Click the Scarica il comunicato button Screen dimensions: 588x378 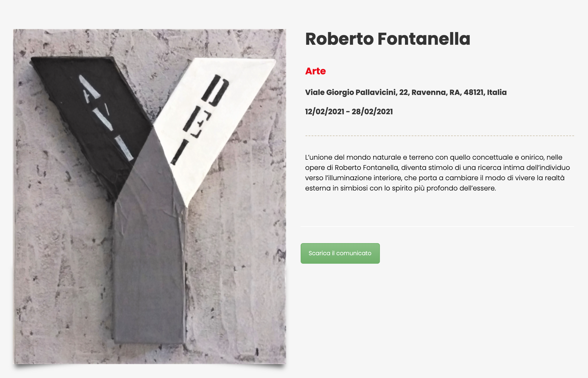[x=340, y=253]
